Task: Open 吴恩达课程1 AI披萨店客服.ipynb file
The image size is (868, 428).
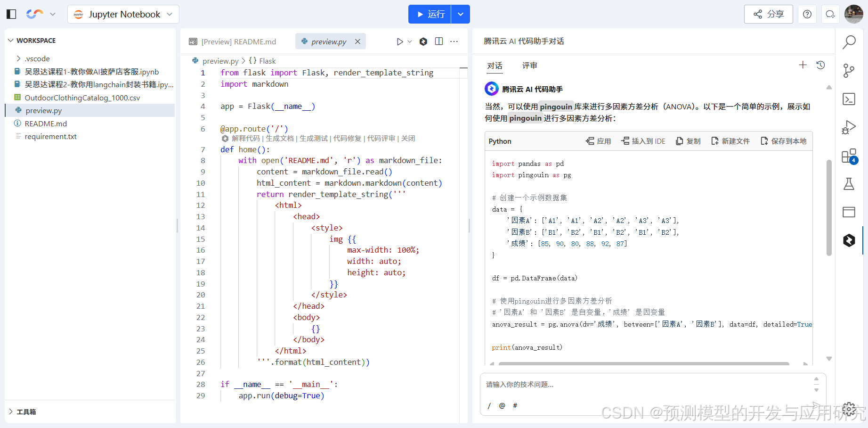Action: (x=91, y=72)
